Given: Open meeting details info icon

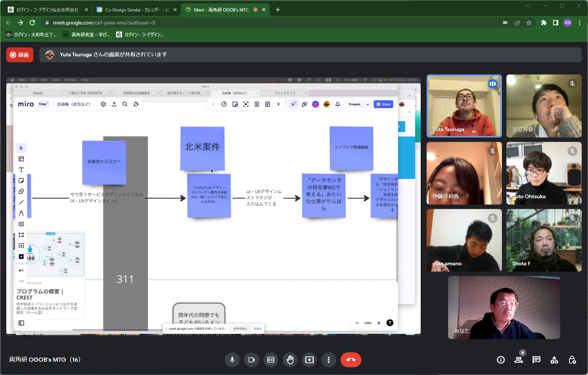Looking at the screenshot, I should (501, 360).
